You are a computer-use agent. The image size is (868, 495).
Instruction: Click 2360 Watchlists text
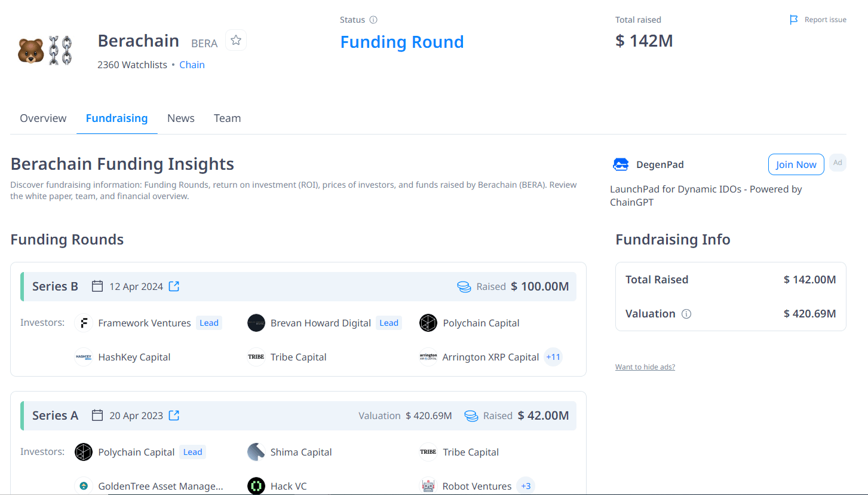[132, 65]
